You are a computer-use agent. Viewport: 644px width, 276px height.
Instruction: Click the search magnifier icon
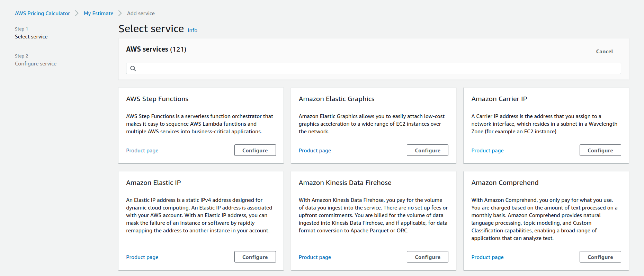[x=133, y=68]
